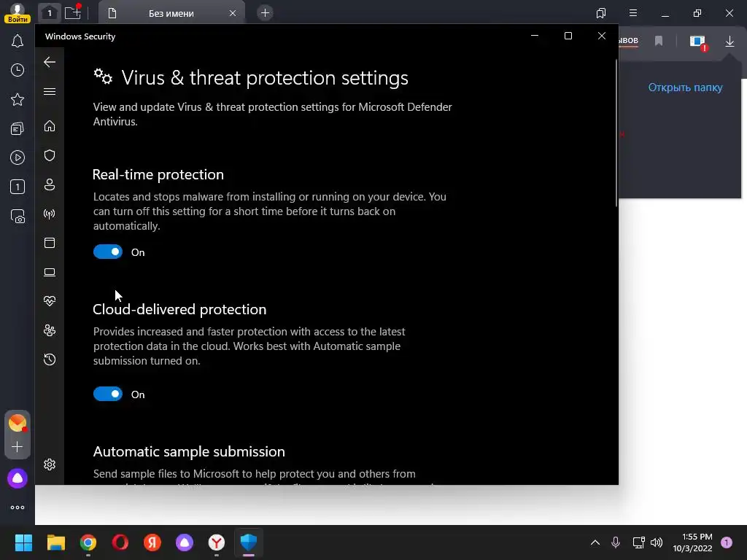Open browser video play sidebar icon

[18, 157]
